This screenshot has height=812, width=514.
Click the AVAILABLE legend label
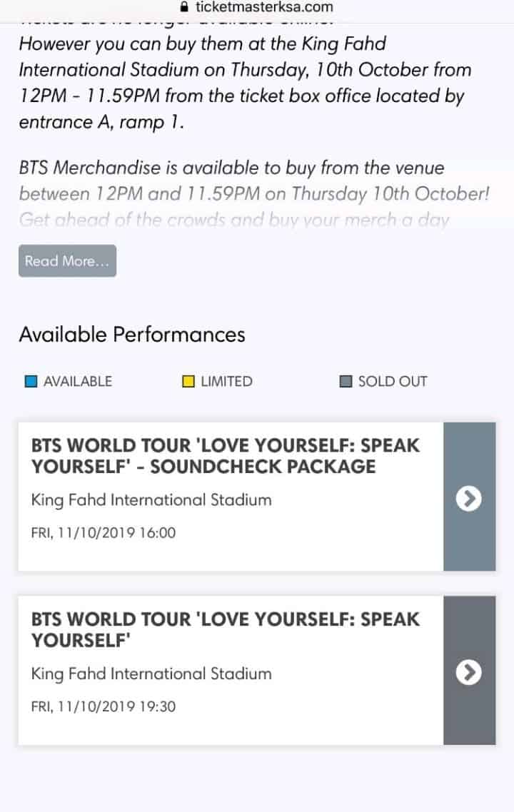(x=78, y=382)
